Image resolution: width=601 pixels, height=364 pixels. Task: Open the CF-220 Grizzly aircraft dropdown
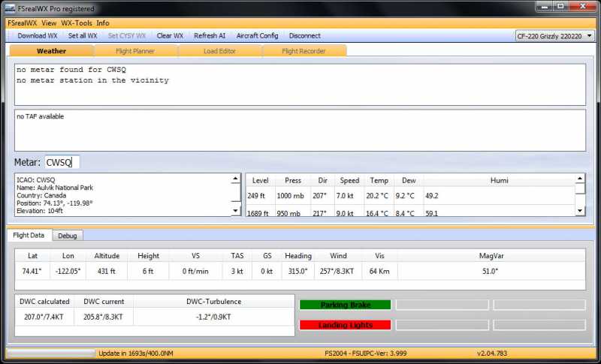pyautogui.click(x=554, y=35)
